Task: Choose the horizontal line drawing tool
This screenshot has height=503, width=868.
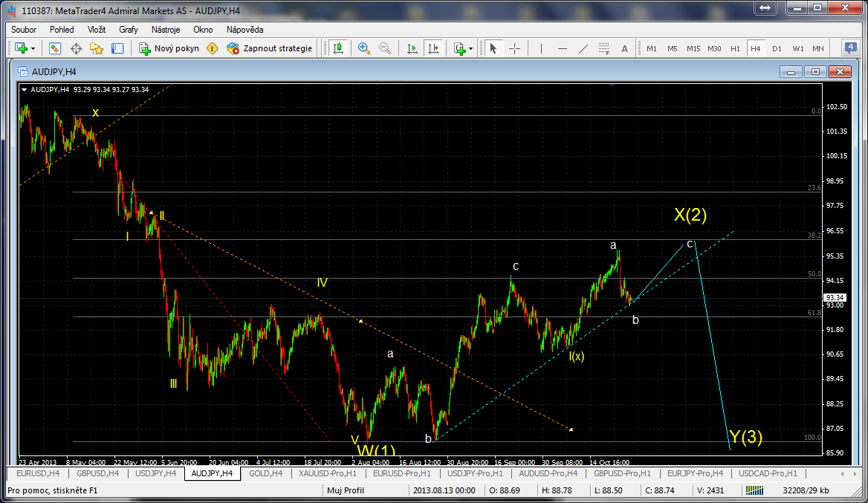Action: pyautogui.click(x=563, y=48)
